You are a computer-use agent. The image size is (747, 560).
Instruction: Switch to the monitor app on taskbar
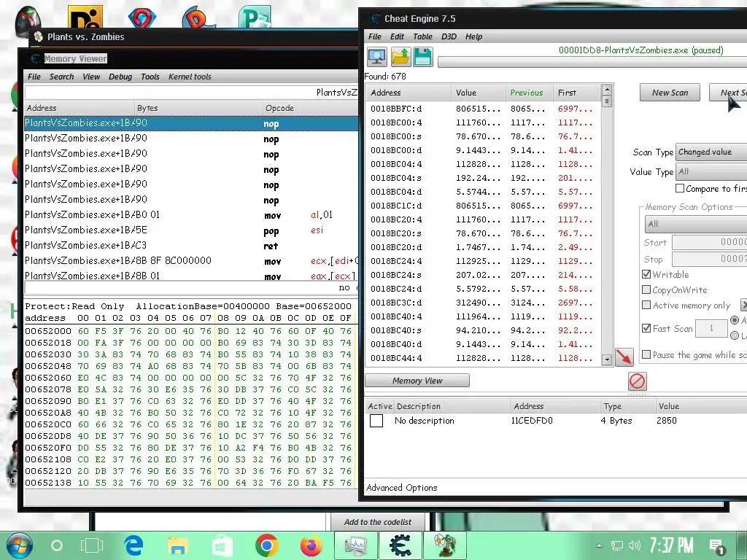(x=355, y=545)
